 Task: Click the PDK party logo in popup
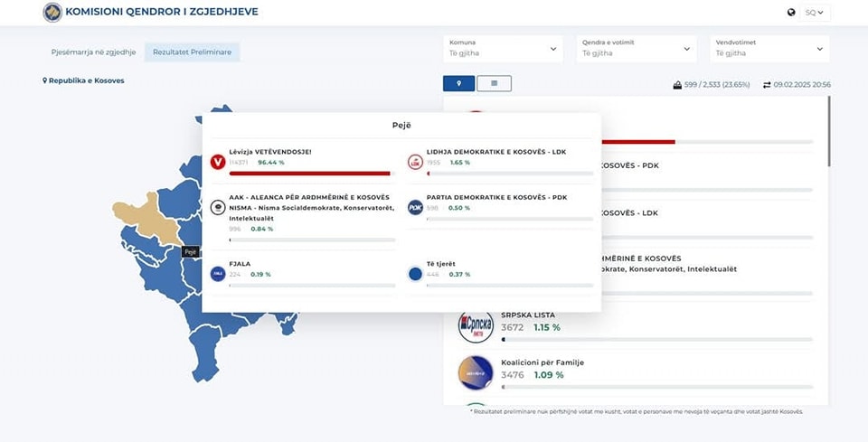point(415,207)
